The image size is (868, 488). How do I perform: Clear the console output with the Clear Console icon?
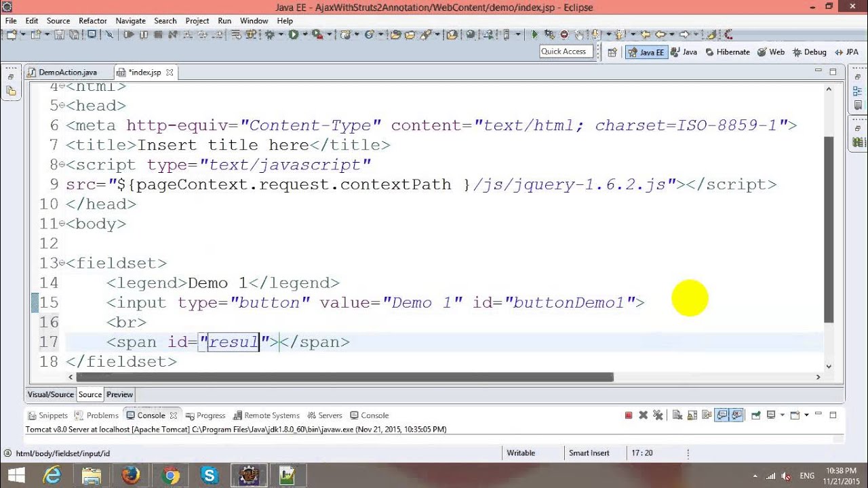[x=677, y=415]
